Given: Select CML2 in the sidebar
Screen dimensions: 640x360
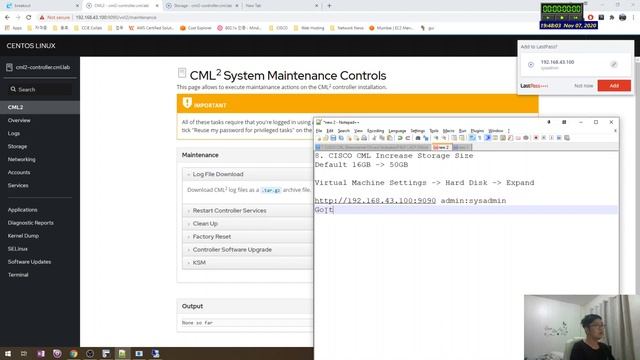Looking at the screenshot, I should [40, 107].
